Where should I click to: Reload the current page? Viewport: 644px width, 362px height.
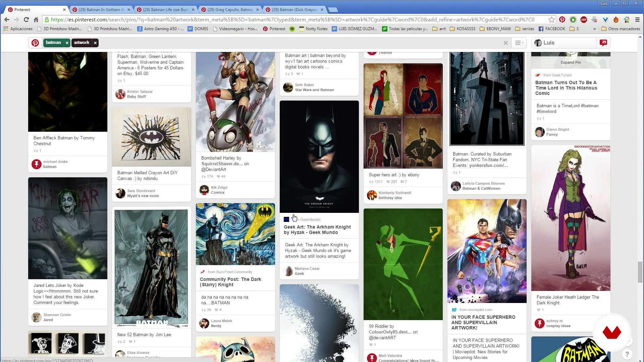tap(26, 20)
